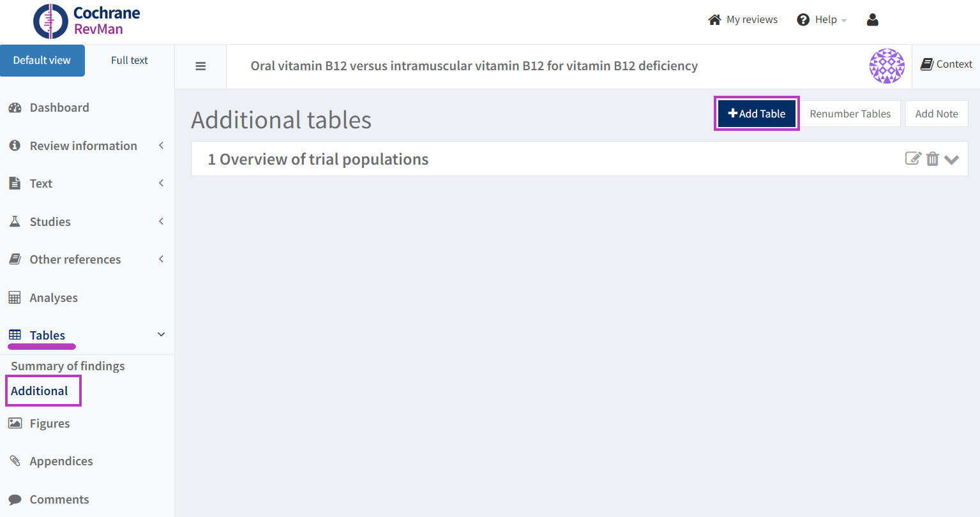The height and width of the screenshot is (517, 980).
Task: Open the Help dropdown menu
Action: pyautogui.click(x=822, y=20)
